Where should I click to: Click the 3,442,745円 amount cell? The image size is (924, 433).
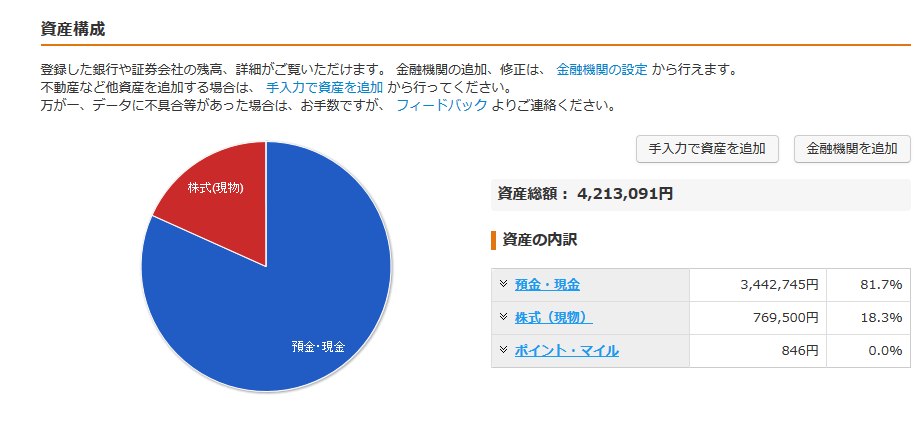point(758,285)
